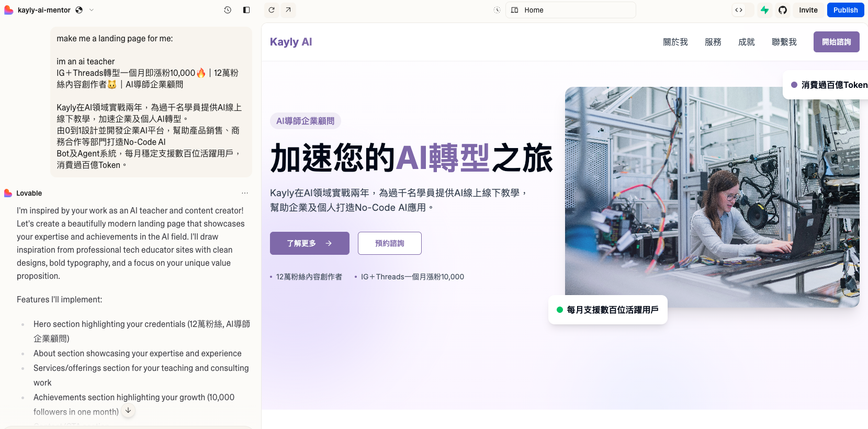Open GitHub integration
868x429 pixels.
click(783, 10)
